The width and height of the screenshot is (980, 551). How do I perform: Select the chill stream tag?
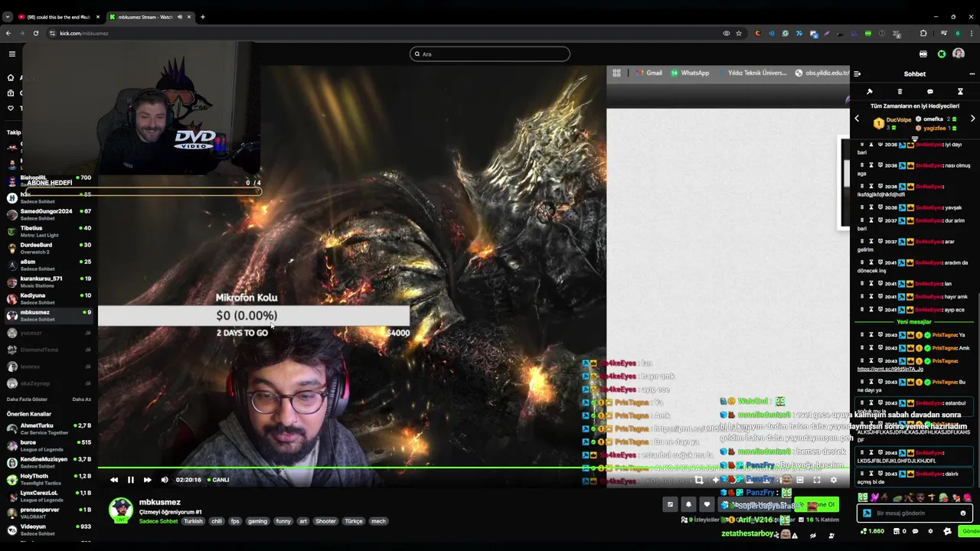pyautogui.click(x=217, y=521)
